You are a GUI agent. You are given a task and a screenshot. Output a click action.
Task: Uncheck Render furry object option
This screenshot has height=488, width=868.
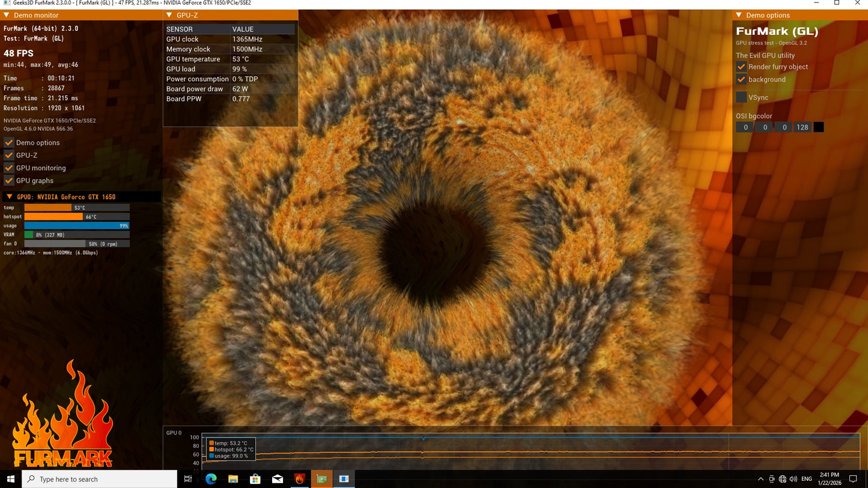pyautogui.click(x=741, y=67)
